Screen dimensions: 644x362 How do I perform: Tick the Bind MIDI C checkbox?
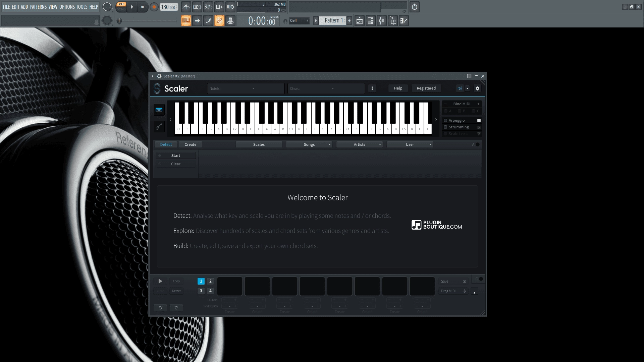click(474, 111)
